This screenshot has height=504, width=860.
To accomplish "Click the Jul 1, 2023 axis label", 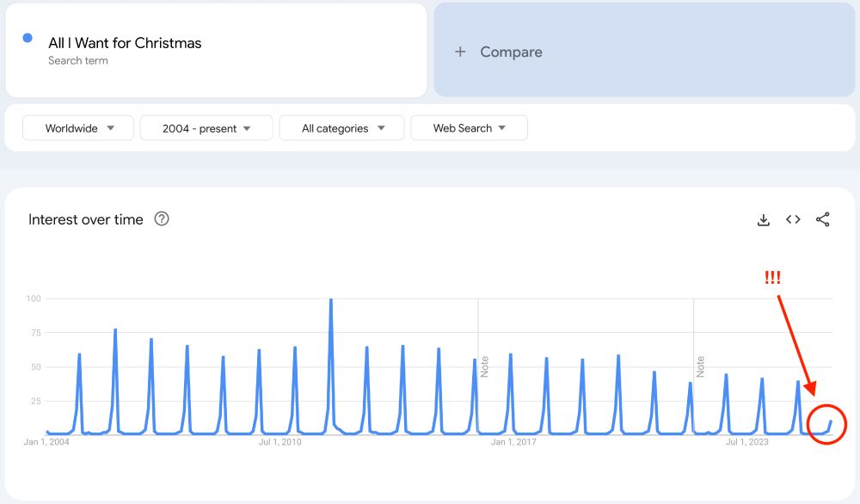I will point(747,442).
